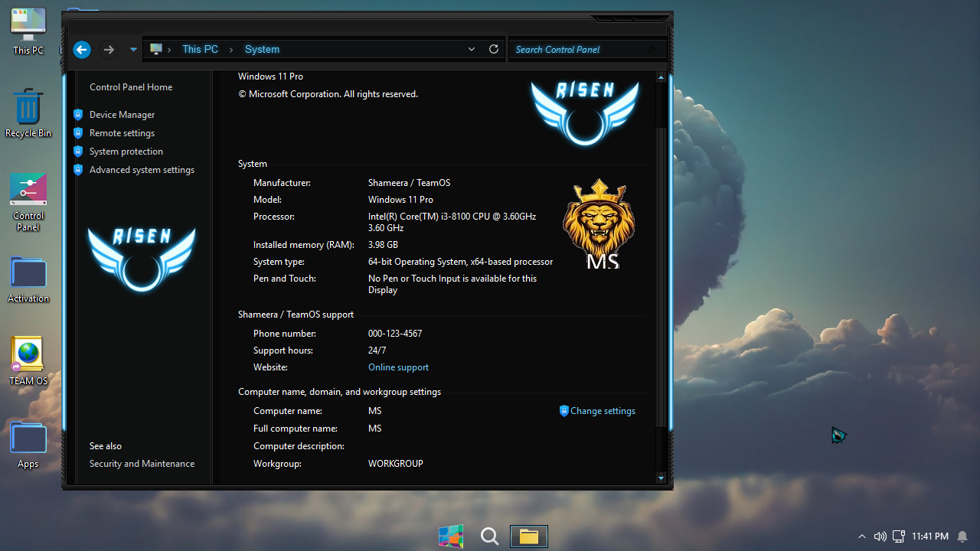Viewport: 980px width, 551px height.
Task: Click the scrollbar down arrow
Action: (x=661, y=478)
